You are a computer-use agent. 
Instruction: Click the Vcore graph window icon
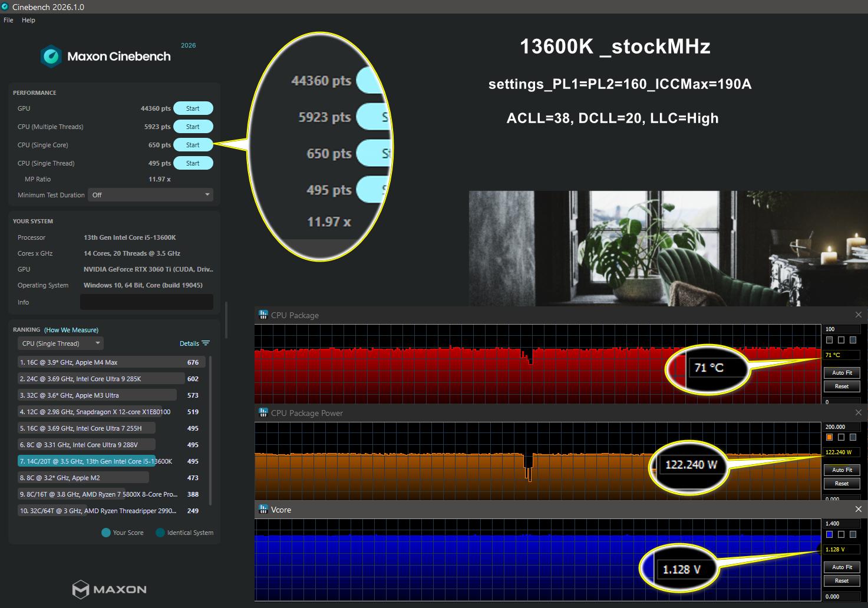tap(263, 510)
